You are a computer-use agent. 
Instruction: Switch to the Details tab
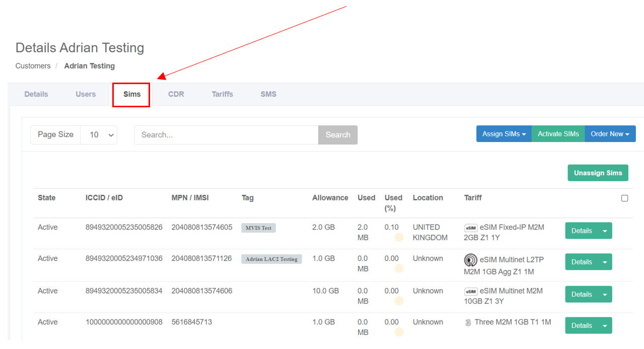coord(36,94)
